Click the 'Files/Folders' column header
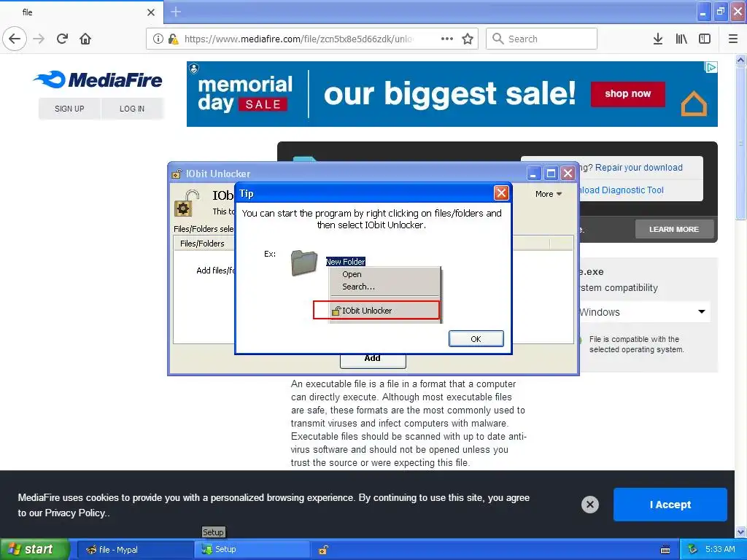The image size is (747, 560). coord(202,244)
